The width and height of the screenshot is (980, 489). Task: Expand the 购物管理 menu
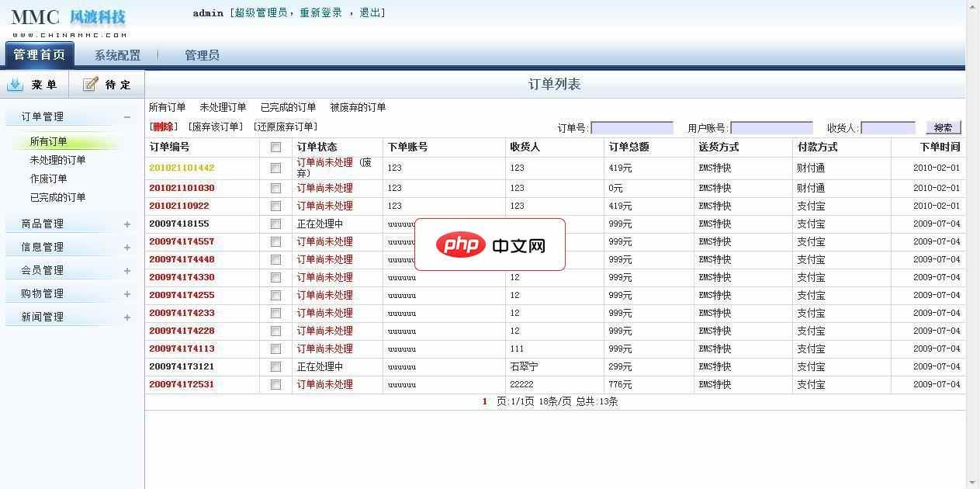point(126,293)
